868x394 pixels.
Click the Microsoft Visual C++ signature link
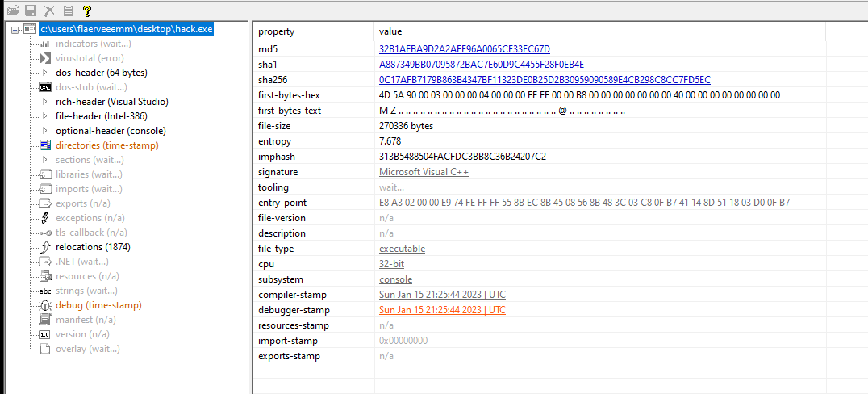pyautogui.click(x=424, y=172)
